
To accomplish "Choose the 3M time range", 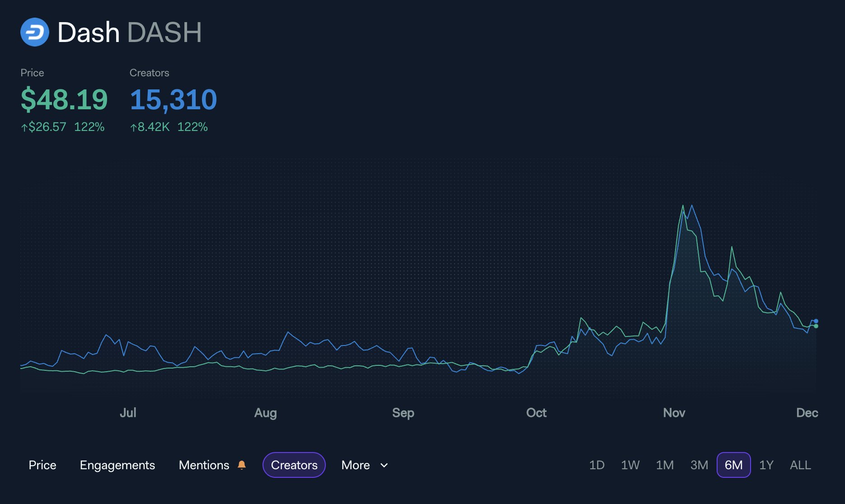I will (x=699, y=465).
